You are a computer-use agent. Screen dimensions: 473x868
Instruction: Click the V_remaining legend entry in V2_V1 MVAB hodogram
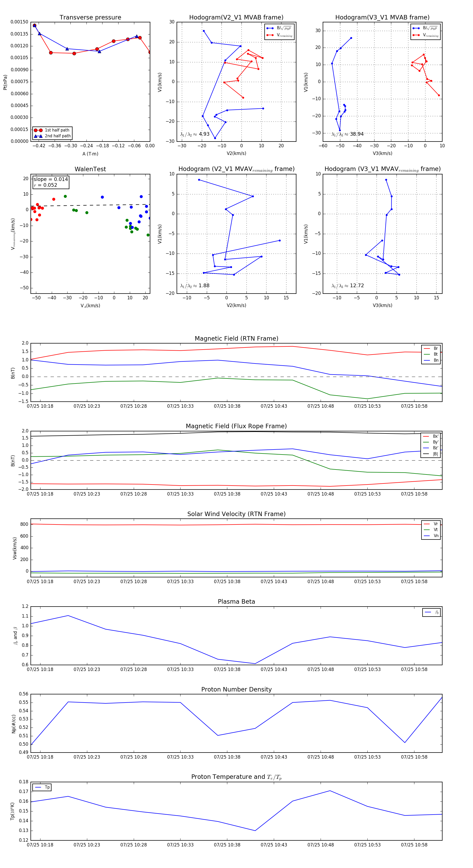click(x=279, y=35)
